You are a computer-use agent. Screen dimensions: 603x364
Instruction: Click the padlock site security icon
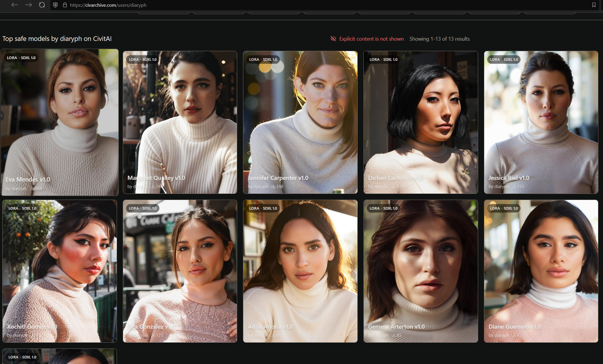click(65, 5)
